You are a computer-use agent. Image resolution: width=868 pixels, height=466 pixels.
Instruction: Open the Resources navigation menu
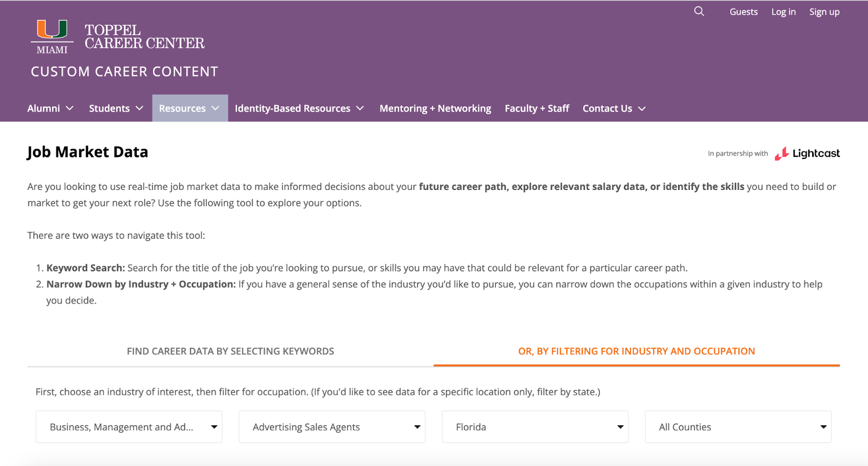point(189,108)
